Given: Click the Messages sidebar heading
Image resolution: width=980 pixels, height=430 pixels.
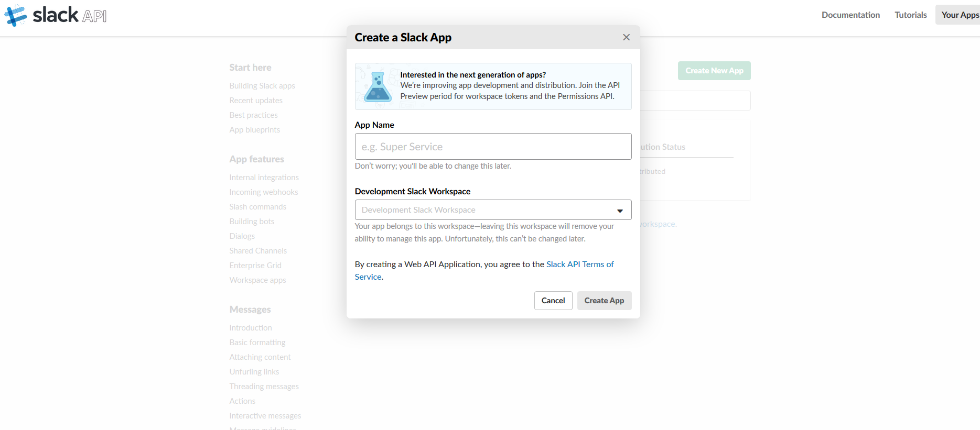Looking at the screenshot, I should tap(250, 310).
